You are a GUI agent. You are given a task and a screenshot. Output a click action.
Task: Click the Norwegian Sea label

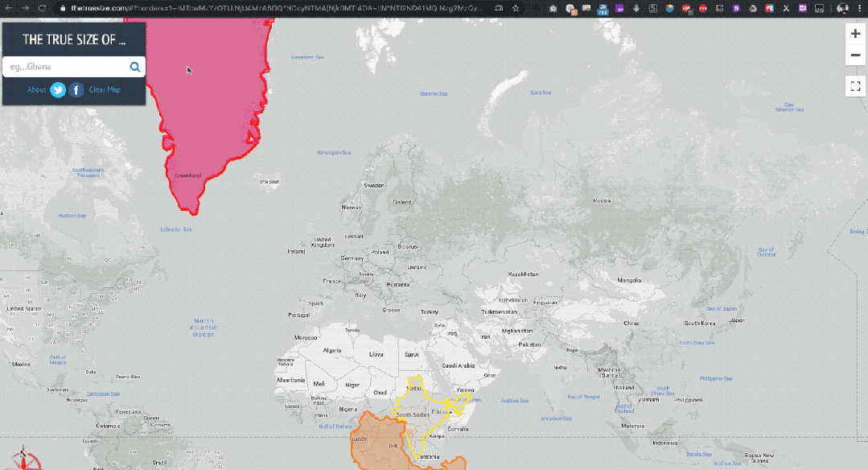pos(333,152)
